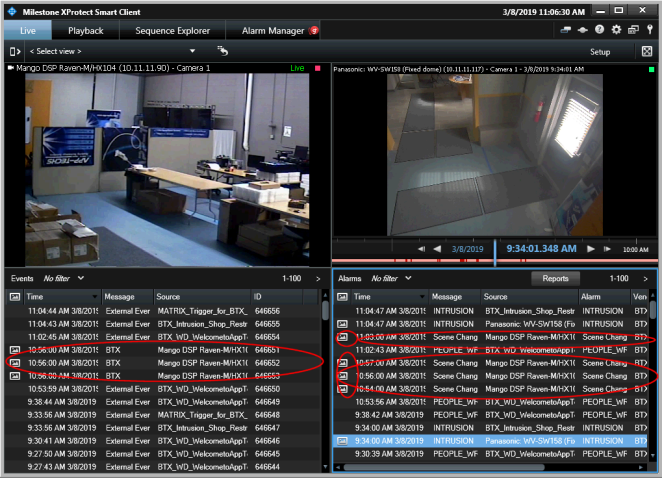
Task: Click the window layout icon beside the gear
Action: tap(633, 30)
